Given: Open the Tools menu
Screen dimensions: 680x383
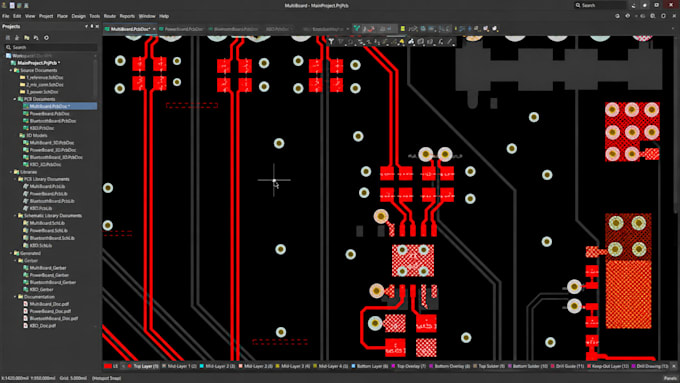Looking at the screenshot, I should tap(95, 16).
